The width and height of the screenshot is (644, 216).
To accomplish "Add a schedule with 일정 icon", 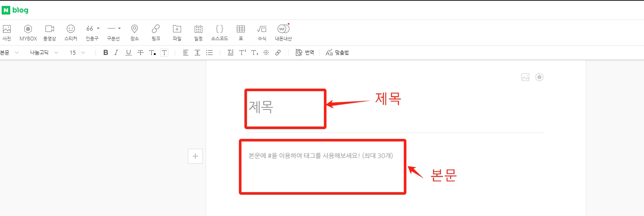I will (198, 32).
